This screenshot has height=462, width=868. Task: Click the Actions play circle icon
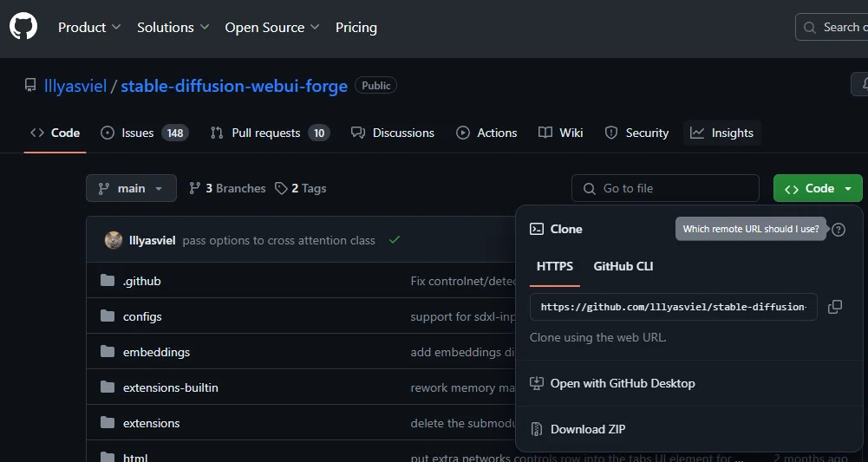tap(463, 133)
